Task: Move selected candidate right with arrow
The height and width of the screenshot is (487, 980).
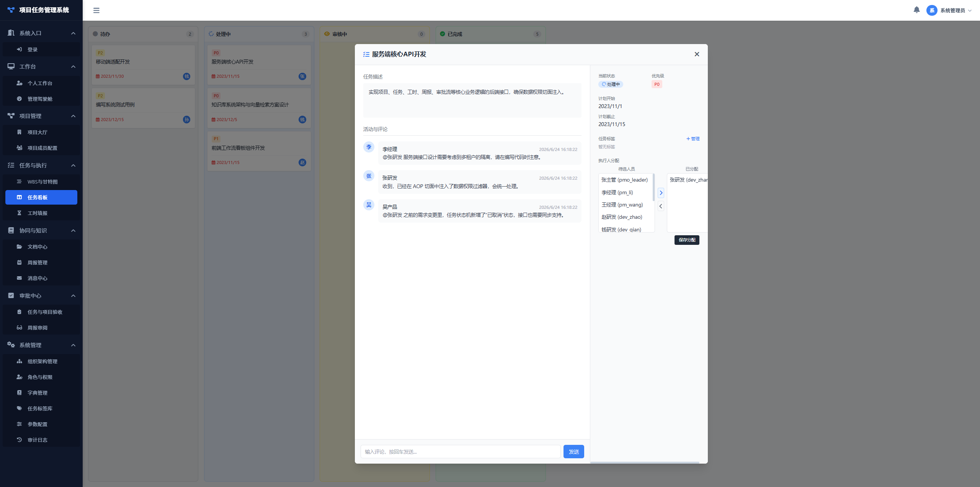Action: (661, 193)
